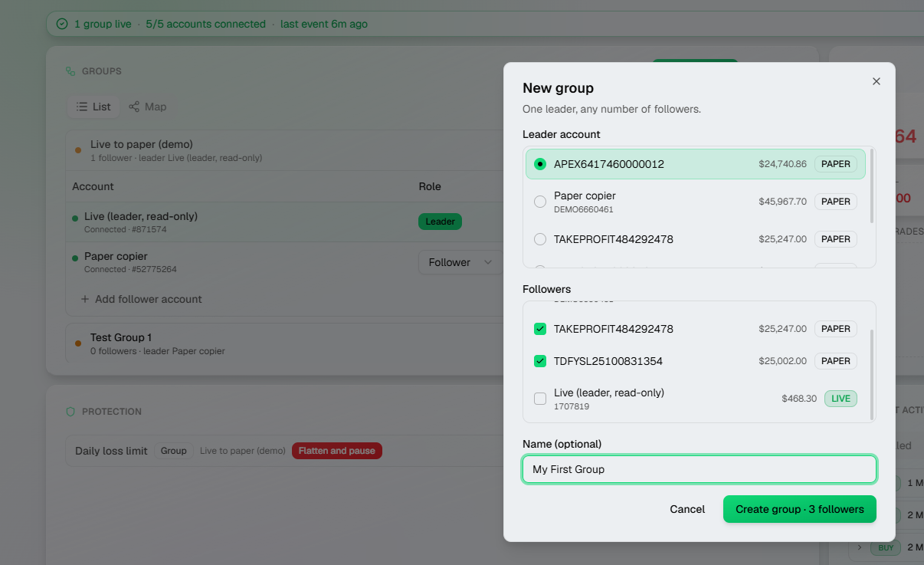
Task: Close the New group dialog
Action: click(876, 81)
